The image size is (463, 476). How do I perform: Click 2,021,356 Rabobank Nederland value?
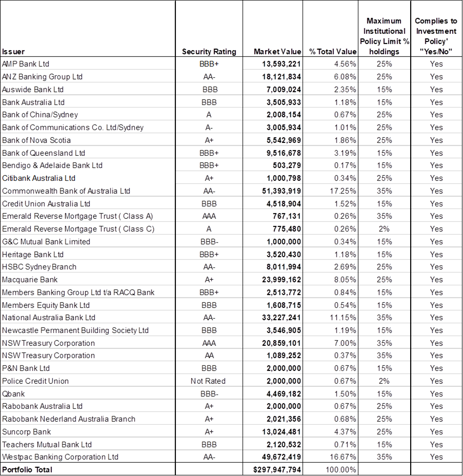284,419
